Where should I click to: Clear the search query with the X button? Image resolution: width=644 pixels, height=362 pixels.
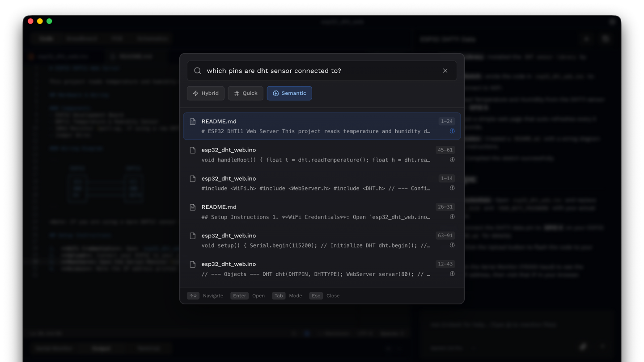coord(445,71)
